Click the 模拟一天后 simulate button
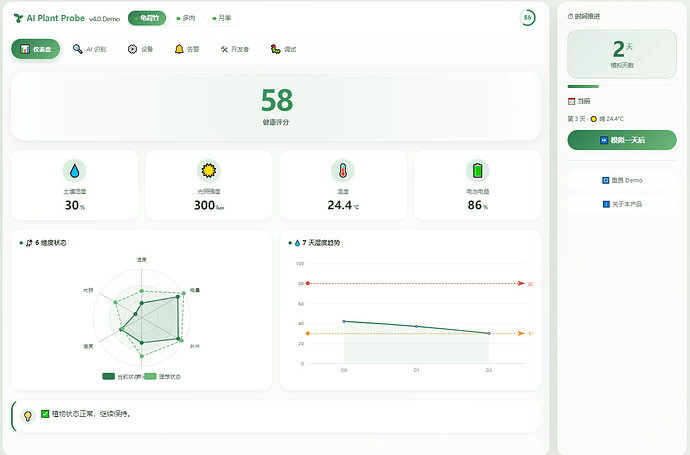 tap(622, 140)
